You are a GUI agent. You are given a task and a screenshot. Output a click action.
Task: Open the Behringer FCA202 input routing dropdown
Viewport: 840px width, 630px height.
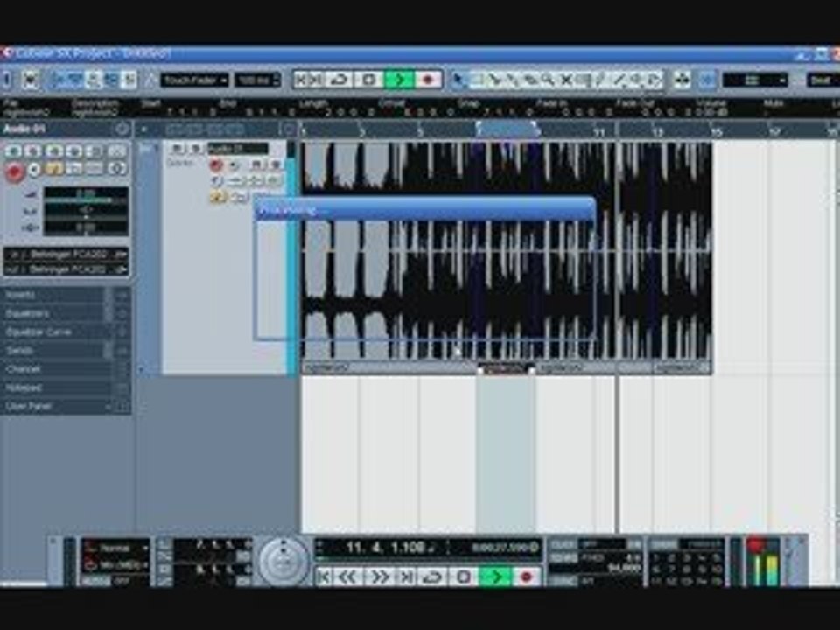(x=66, y=255)
